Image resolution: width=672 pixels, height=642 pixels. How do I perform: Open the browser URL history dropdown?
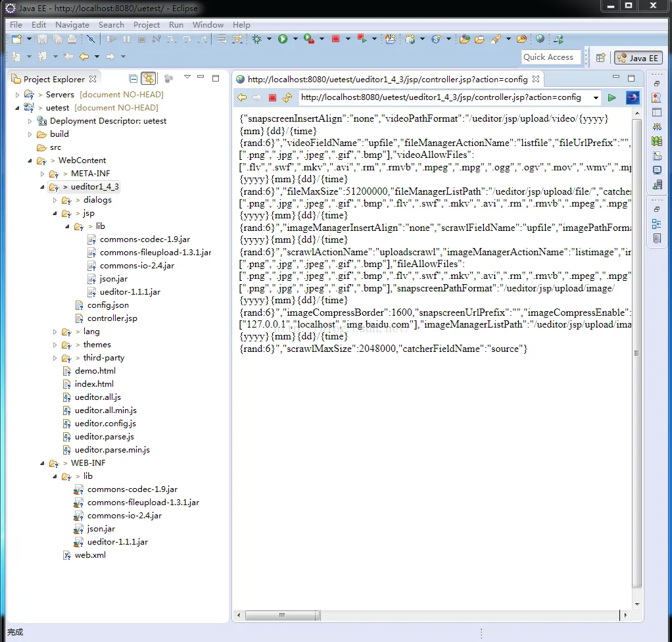click(596, 98)
